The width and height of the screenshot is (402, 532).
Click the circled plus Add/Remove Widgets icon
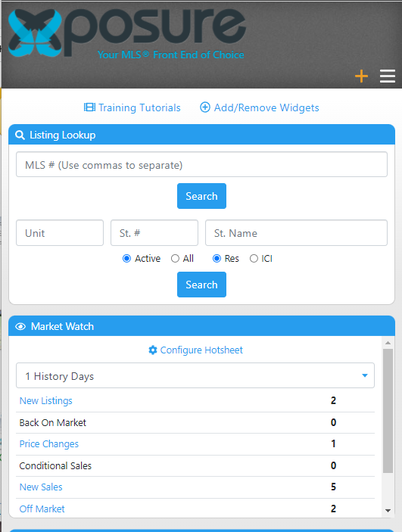click(x=205, y=107)
